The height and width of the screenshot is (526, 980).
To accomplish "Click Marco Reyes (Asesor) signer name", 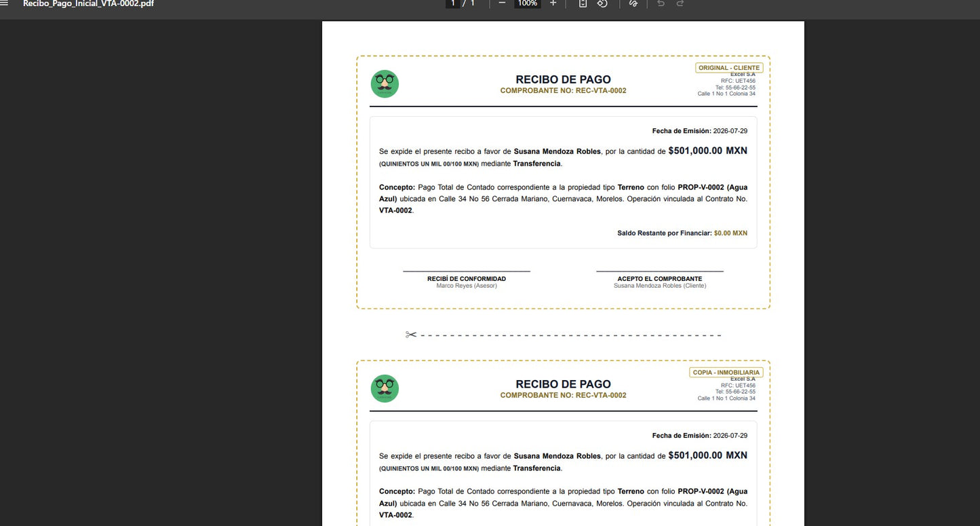I will click(x=467, y=286).
